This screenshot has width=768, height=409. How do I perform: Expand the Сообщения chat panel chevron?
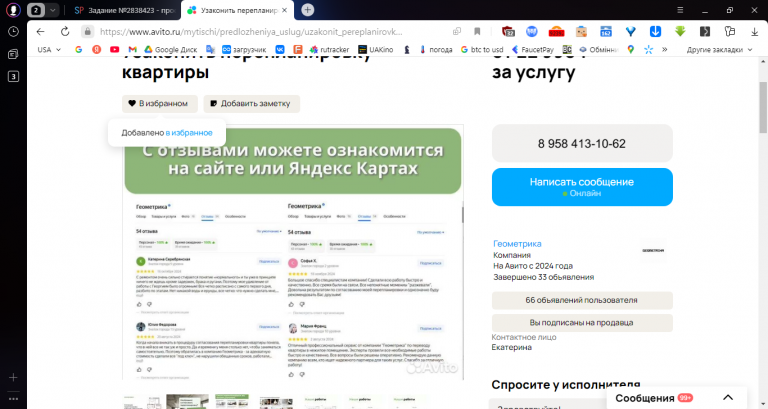point(728,397)
